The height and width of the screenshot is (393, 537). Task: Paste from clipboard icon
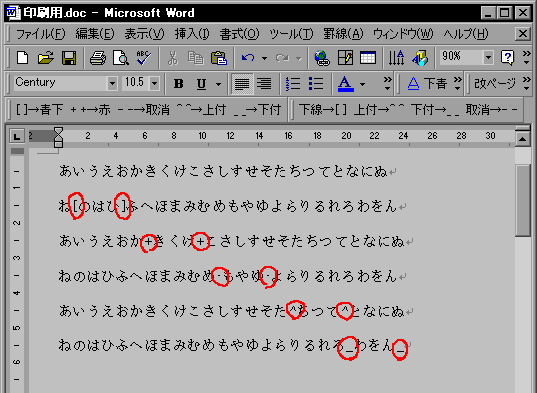tap(219, 58)
